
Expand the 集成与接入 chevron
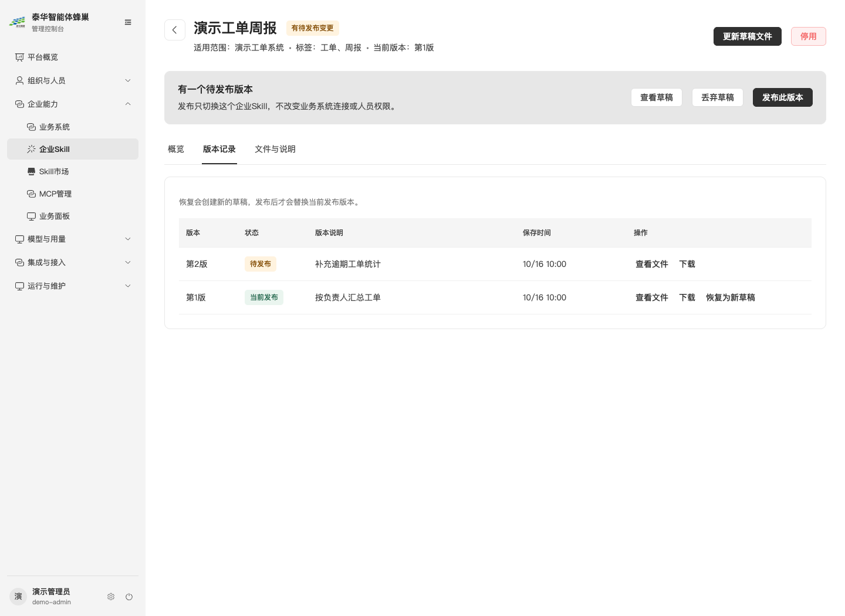click(x=128, y=262)
